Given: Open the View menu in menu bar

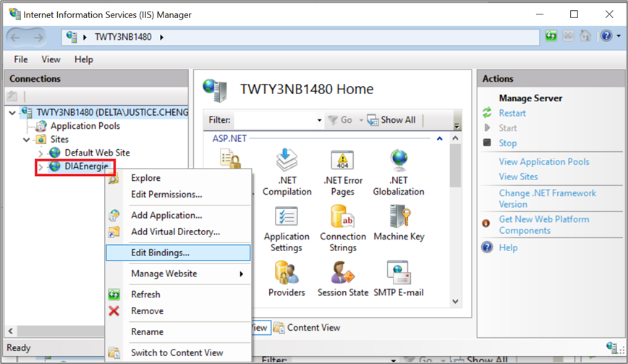Looking at the screenshot, I should click(51, 59).
